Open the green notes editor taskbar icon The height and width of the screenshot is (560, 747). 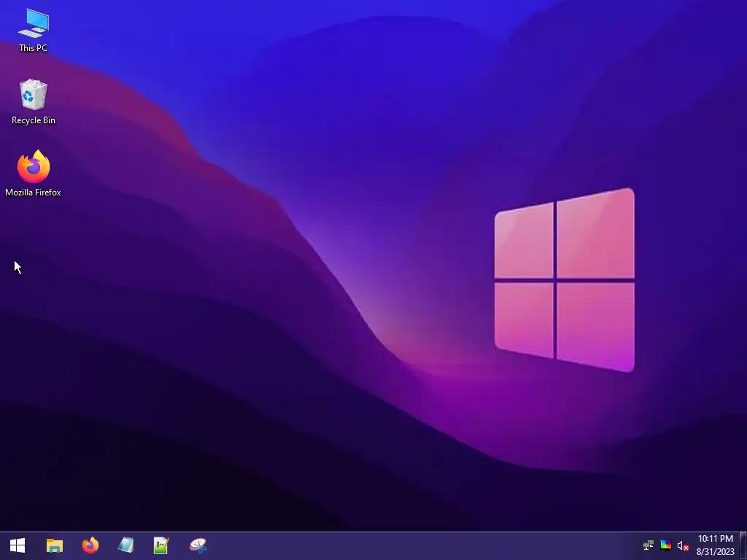(x=161, y=545)
